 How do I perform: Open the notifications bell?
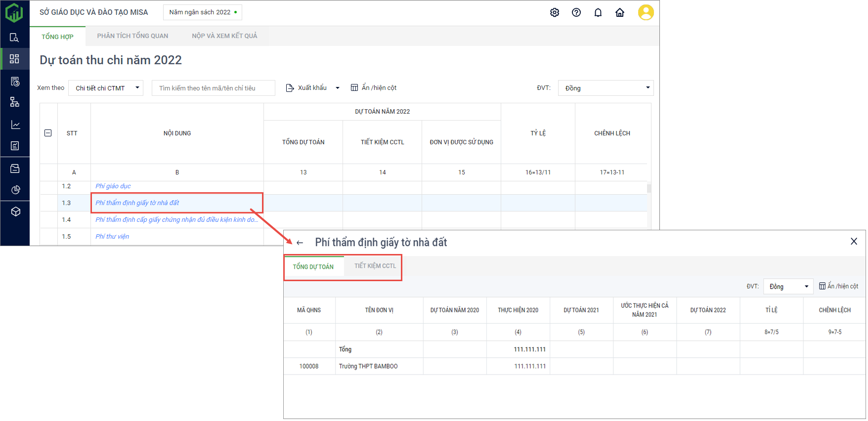598,12
